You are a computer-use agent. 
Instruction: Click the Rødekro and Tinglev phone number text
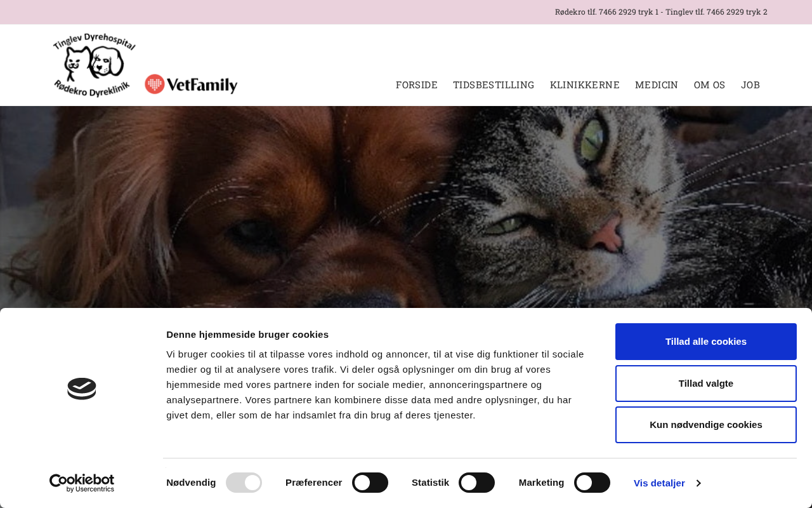coord(661,12)
